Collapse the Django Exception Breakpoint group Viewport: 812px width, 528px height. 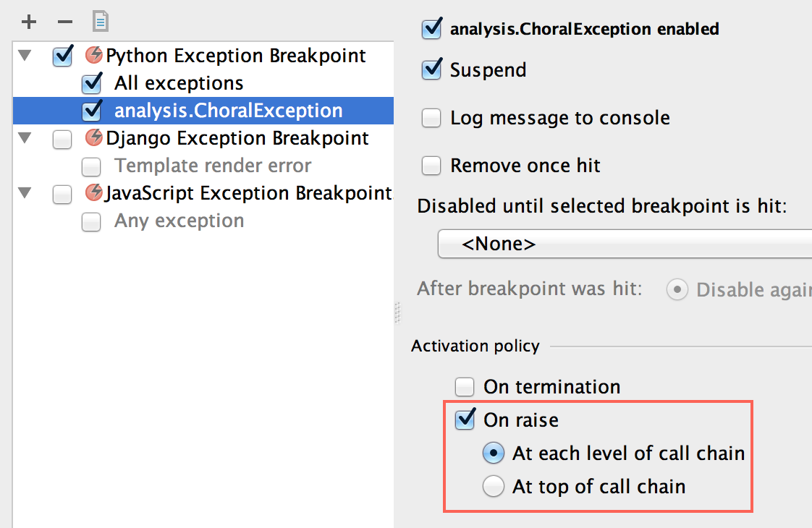[26, 138]
